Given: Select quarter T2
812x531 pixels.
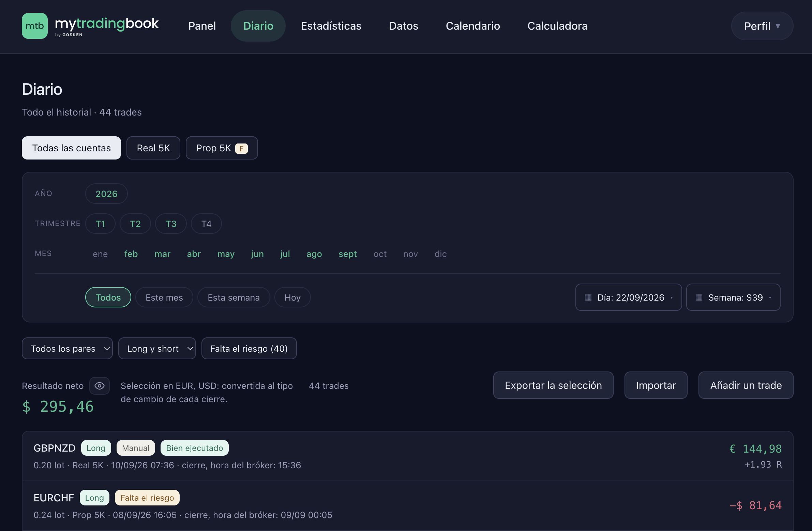Looking at the screenshot, I should (135, 224).
